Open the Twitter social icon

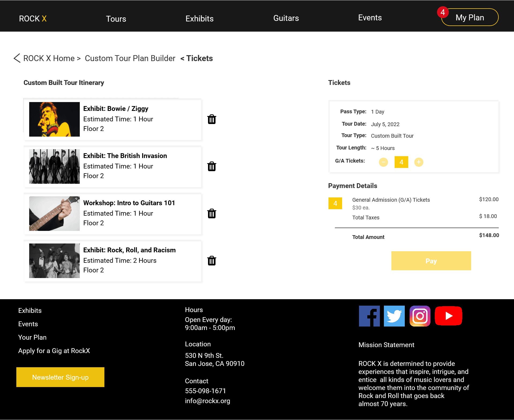coord(394,316)
